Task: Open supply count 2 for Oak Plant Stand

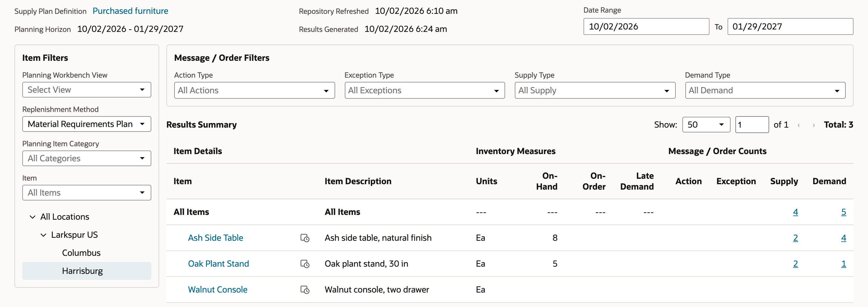Action: 795,264
